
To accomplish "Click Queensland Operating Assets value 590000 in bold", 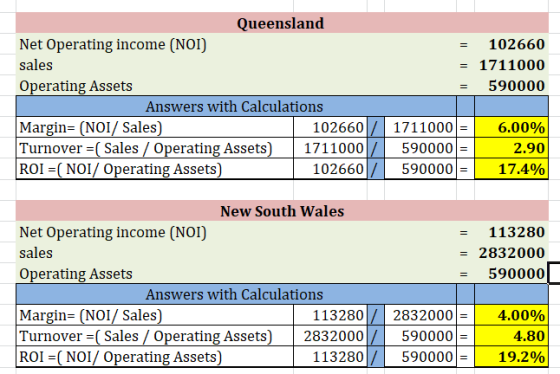I will [516, 86].
